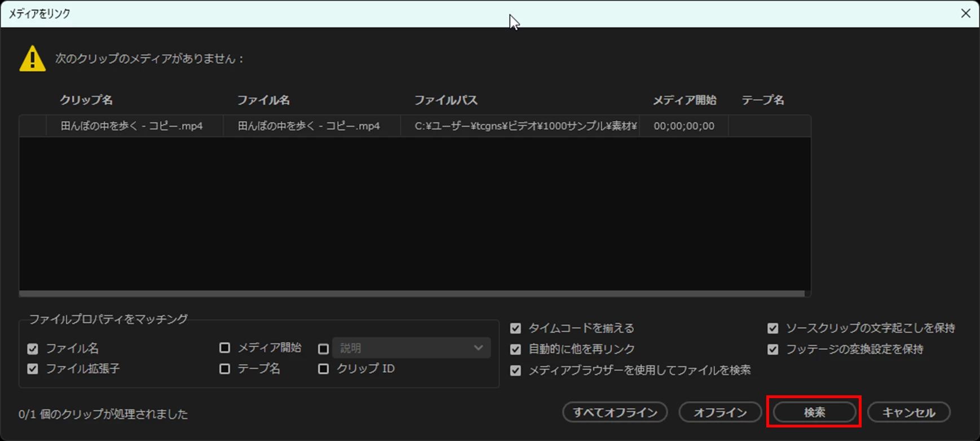The width and height of the screenshot is (980, 441).
Task: Click the すべてオフライン button
Action: 615,412
